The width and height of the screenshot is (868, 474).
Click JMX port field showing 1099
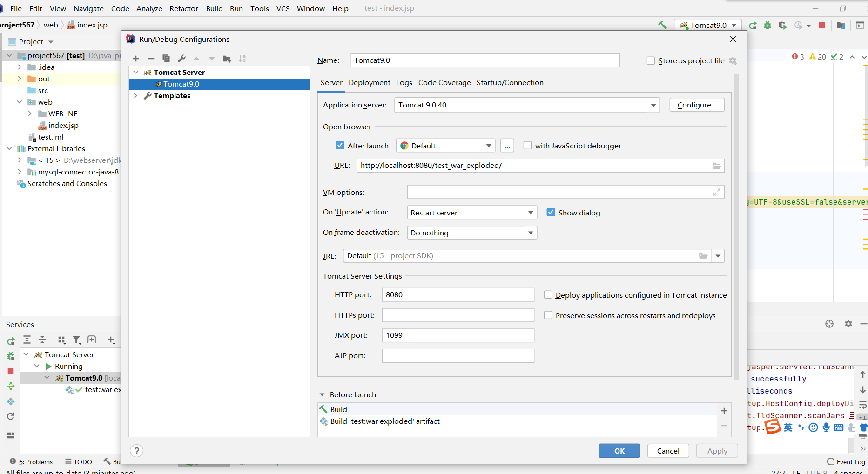[458, 335]
